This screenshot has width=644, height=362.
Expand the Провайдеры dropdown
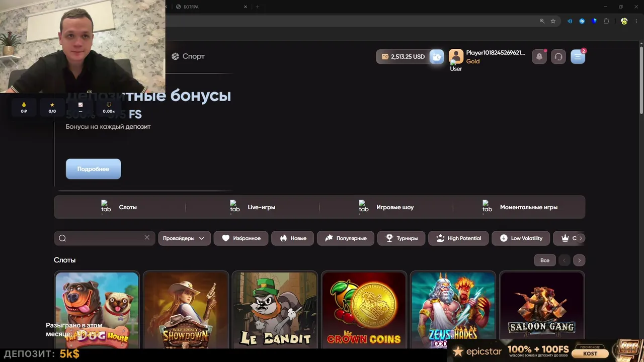(x=184, y=238)
